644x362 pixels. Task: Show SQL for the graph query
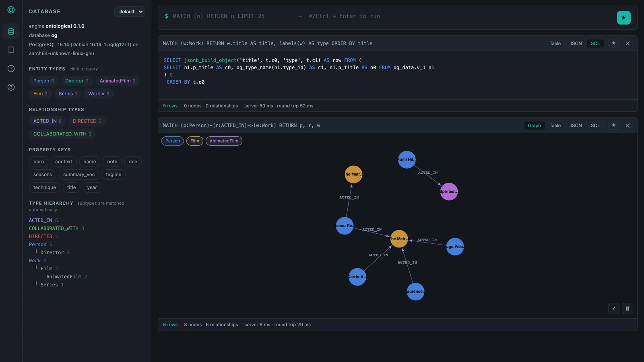click(x=595, y=125)
